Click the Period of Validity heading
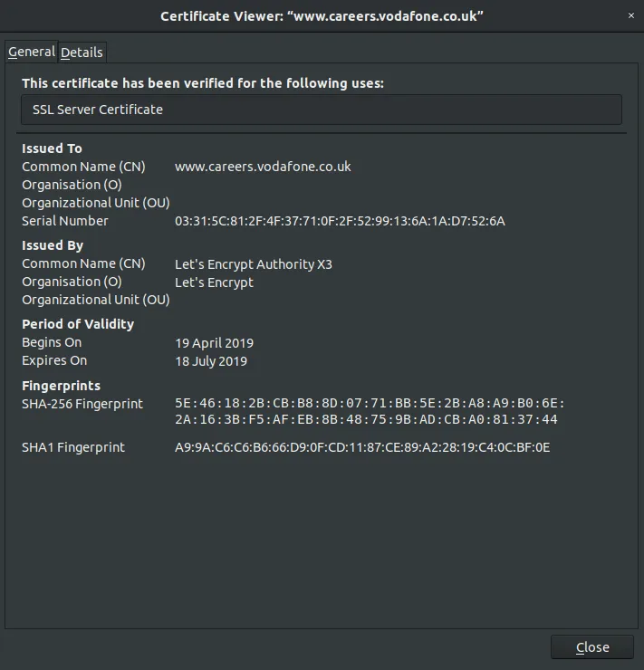644x670 pixels. point(78,324)
